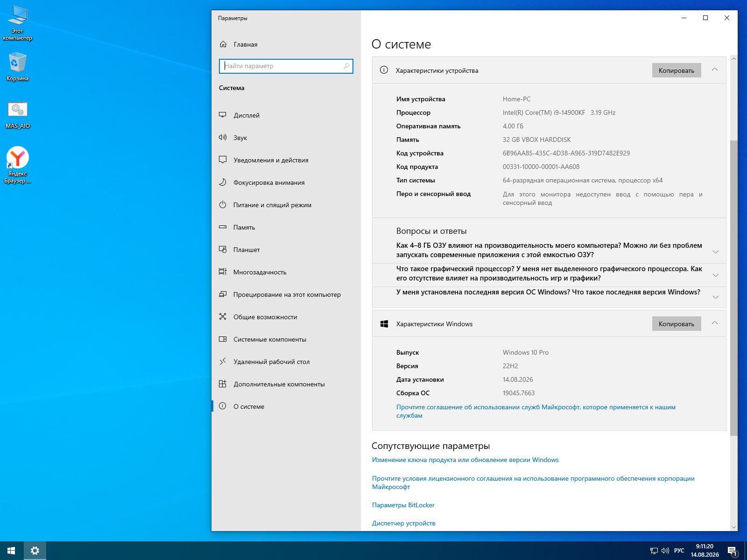Click the RAM value 4,00 ГБ

pyautogui.click(x=513, y=126)
